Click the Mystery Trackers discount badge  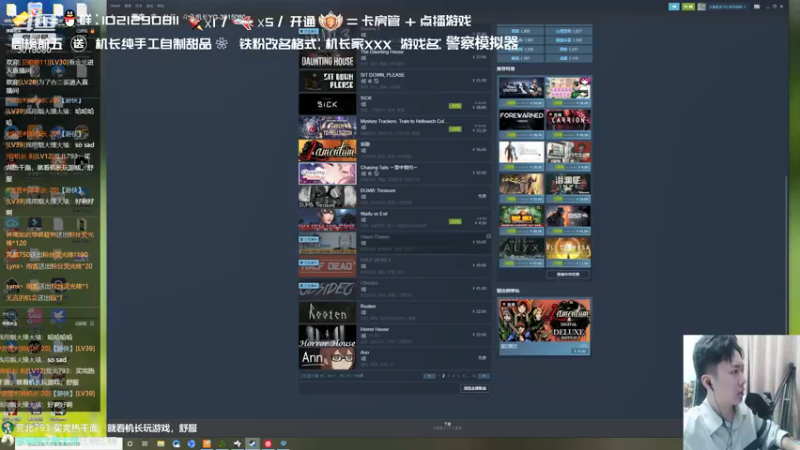pyautogui.click(x=455, y=129)
